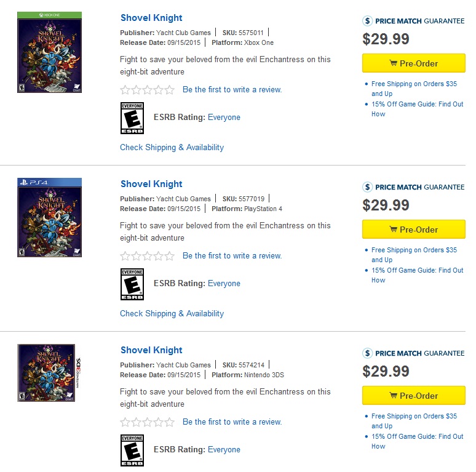Click the ESRB Everyone icon for Xbox One listing
Image resolution: width=476 pixels, height=472 pixels.
pos(132,118)
